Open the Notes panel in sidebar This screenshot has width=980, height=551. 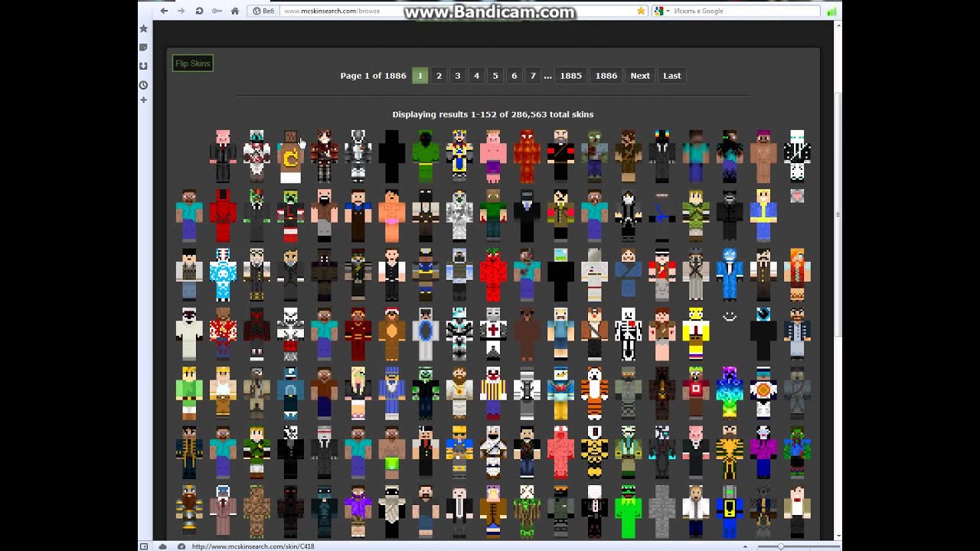[x=143, y=47]
